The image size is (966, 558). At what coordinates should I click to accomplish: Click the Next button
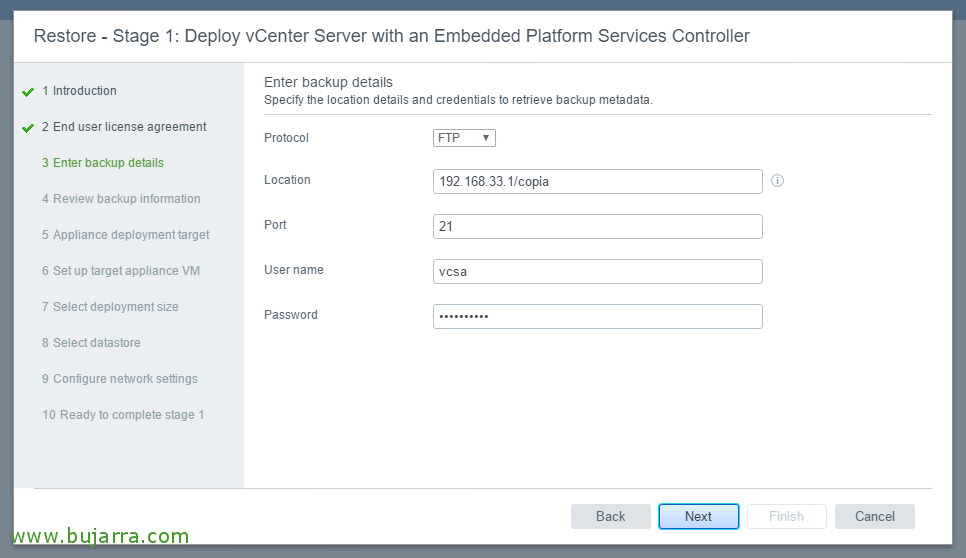[x=699, y=517]
